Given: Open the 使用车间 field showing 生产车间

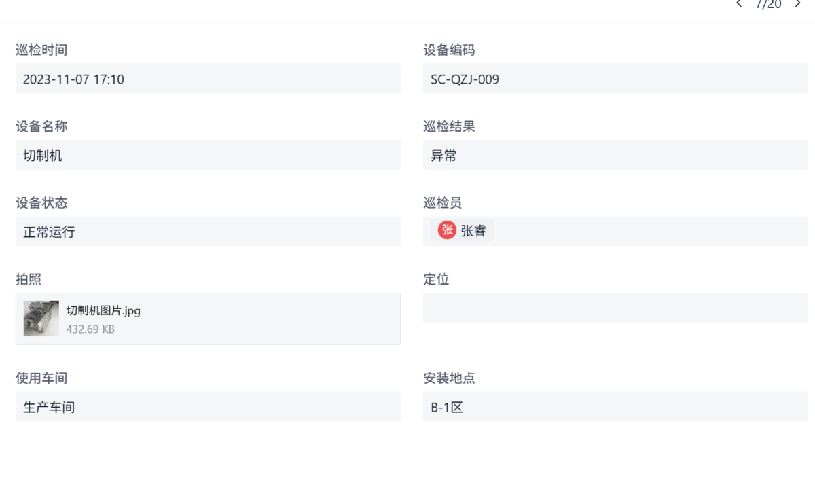Looking at the screenshot, I should click(208, 407).
